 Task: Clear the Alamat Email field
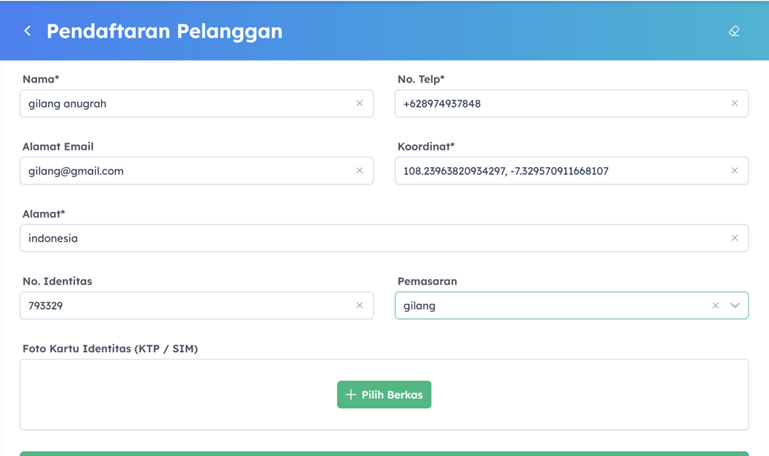point(359,171)
